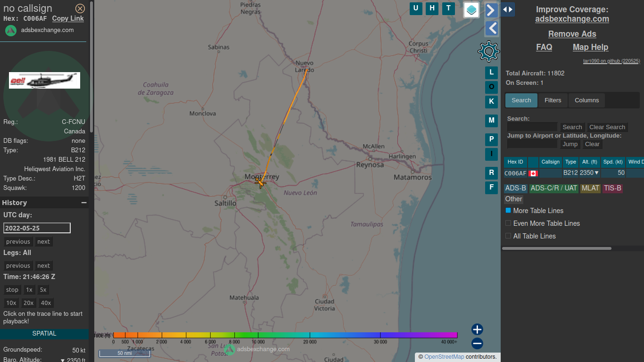Screen dimensions: 644x362
Task: Click the Canada flag in table row
Action: [533, 173]
